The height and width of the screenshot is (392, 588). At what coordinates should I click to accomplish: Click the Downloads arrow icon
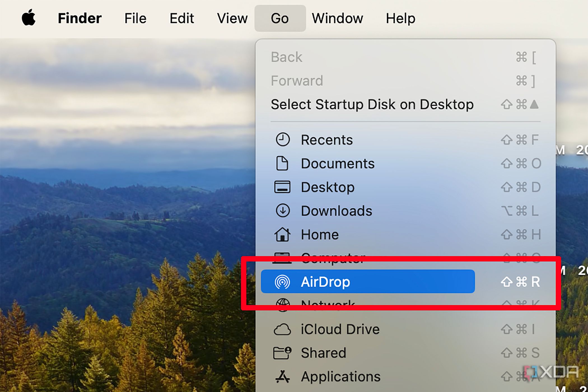(283, 211)
